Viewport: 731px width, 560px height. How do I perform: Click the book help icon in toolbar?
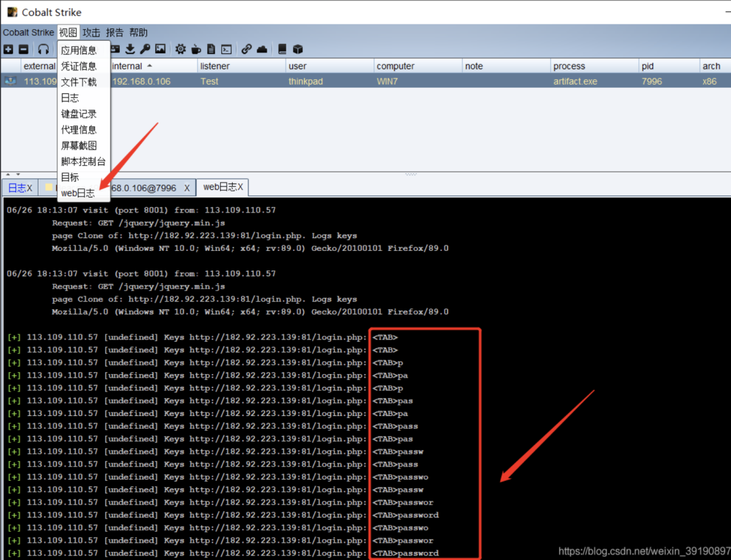[282, 49]
